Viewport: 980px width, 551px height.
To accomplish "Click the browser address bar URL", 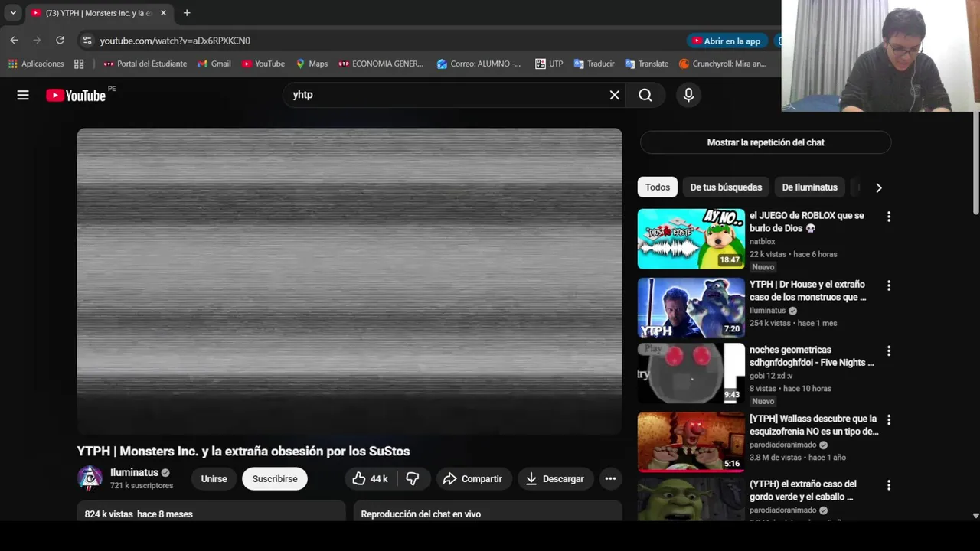I will (x=175, y=41).
